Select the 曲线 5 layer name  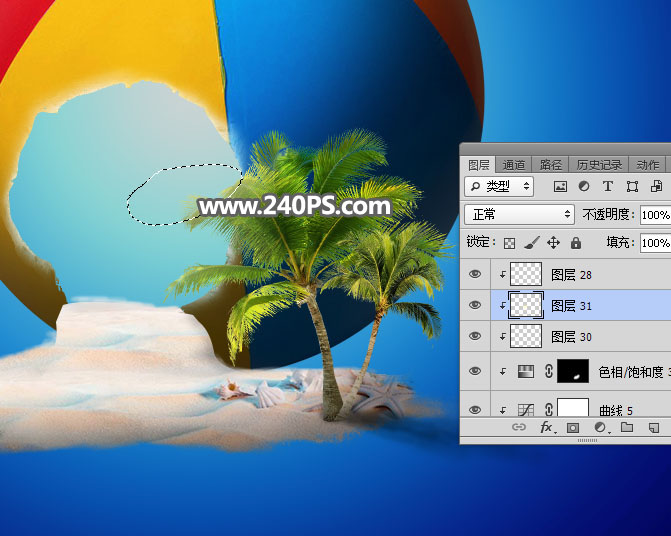pyautogui.click(x=616, y=411)
